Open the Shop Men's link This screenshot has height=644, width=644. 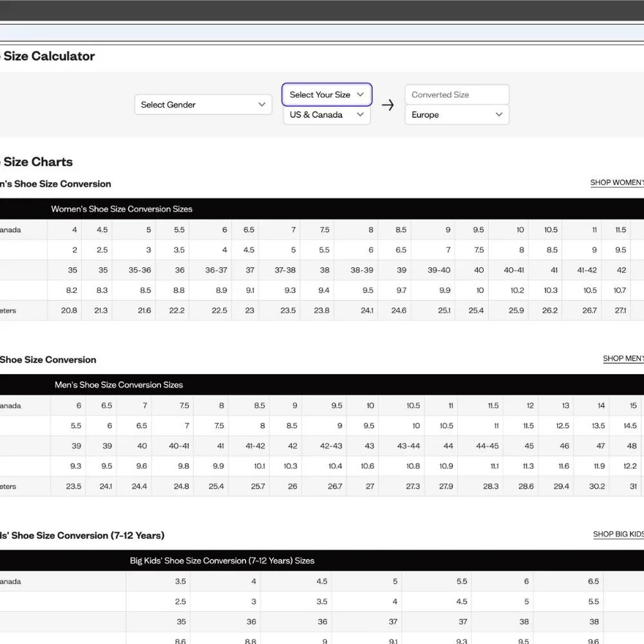[x=623, y=358]
